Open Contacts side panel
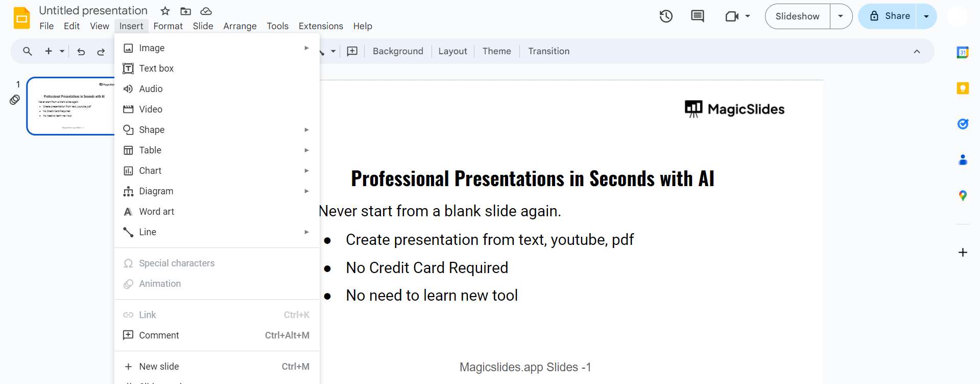 coord(963,160)
